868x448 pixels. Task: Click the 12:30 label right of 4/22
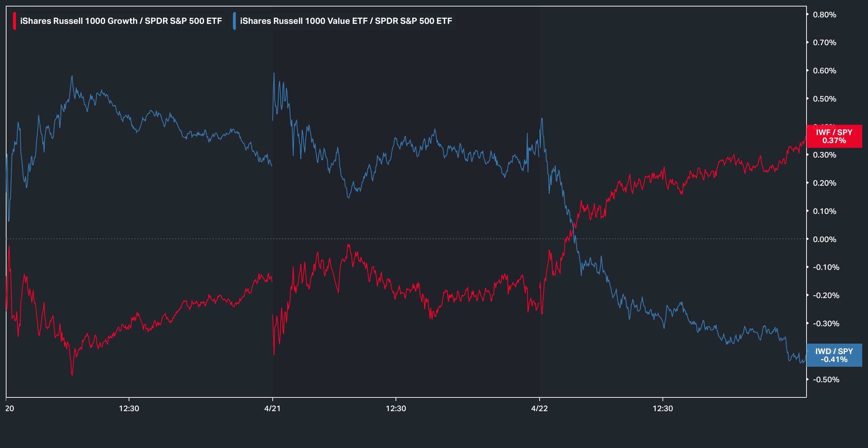tap(663, 408)
